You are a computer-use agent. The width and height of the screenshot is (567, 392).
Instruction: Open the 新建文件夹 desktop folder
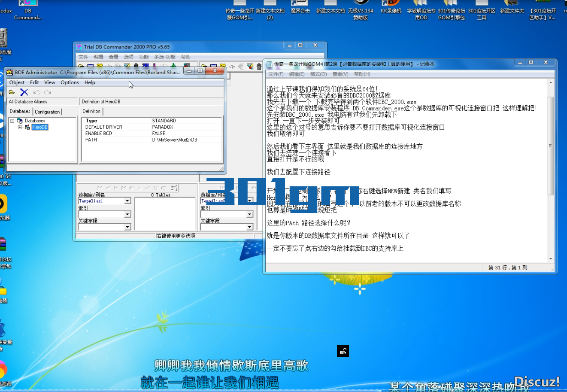(512, 8)
